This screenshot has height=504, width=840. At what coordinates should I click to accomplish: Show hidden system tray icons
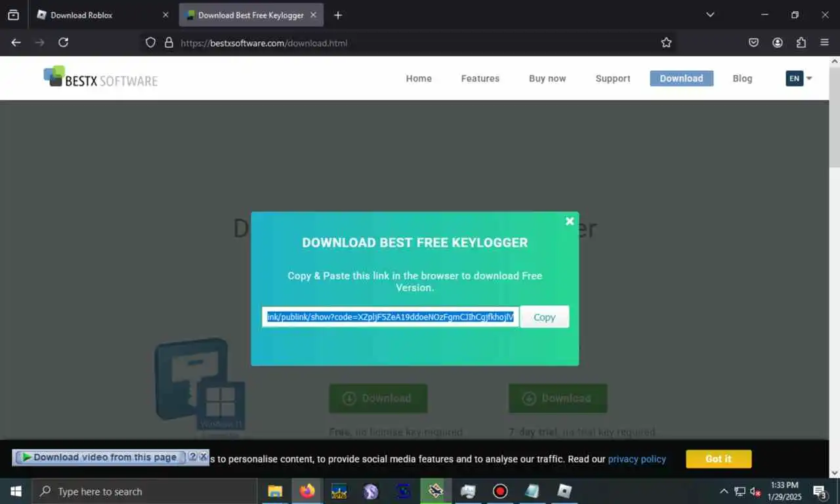724,491
